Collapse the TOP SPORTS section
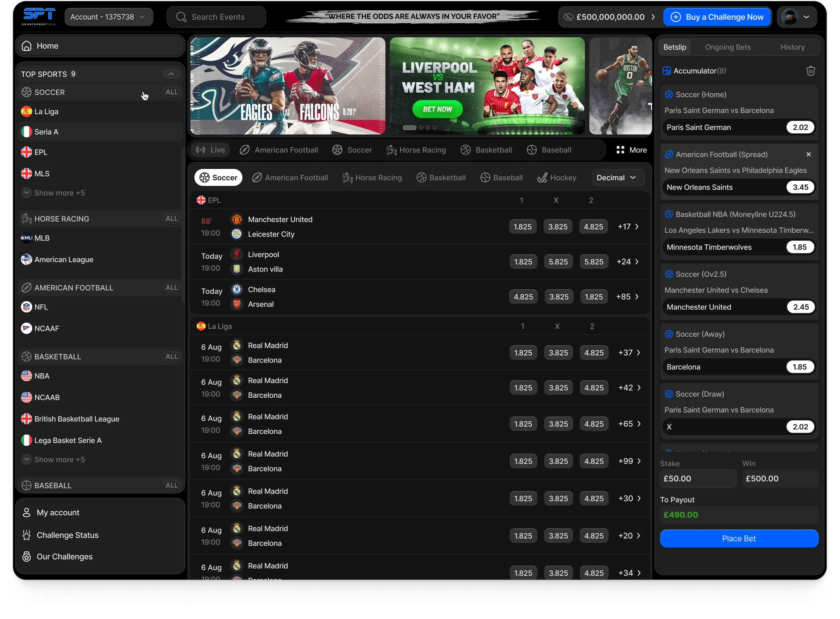This screenshot has width=840, height=619. click(171, 74)
